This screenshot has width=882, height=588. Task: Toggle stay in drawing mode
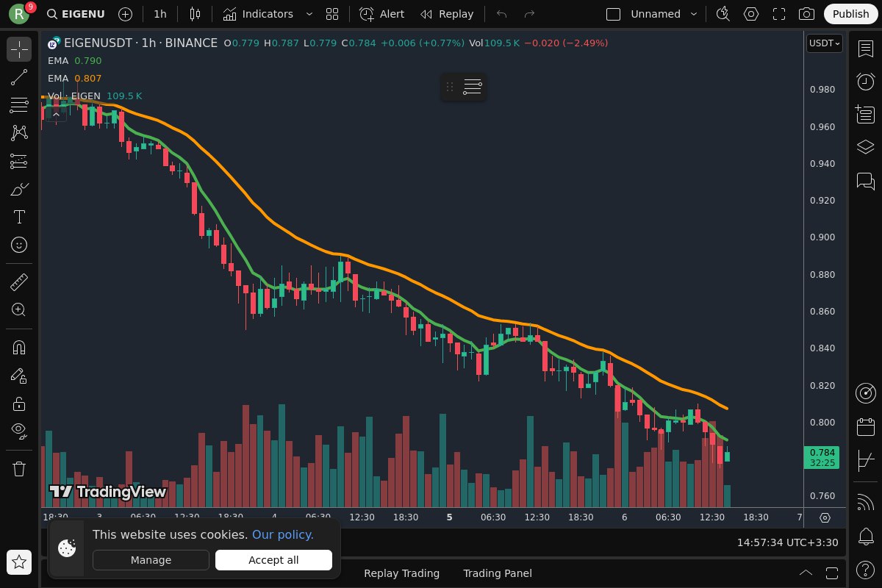(19, 375)
